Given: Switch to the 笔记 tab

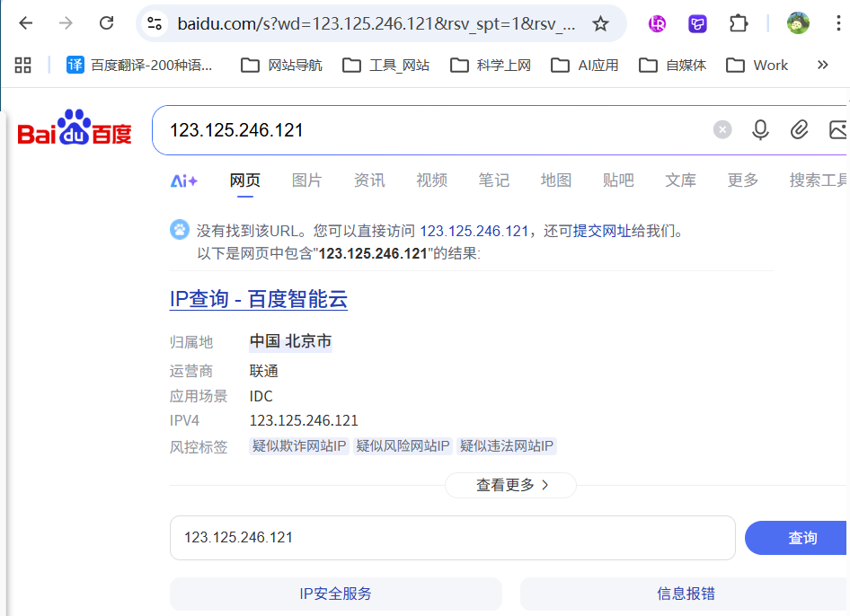Looking at the screenshot, I should click(x=494, y=180).
